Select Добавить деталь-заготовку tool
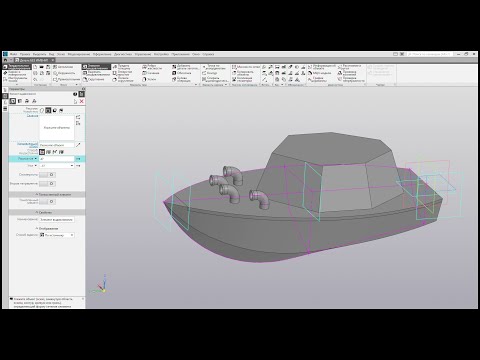The height and width of the screenshot is (360, 480). [185, 67]
